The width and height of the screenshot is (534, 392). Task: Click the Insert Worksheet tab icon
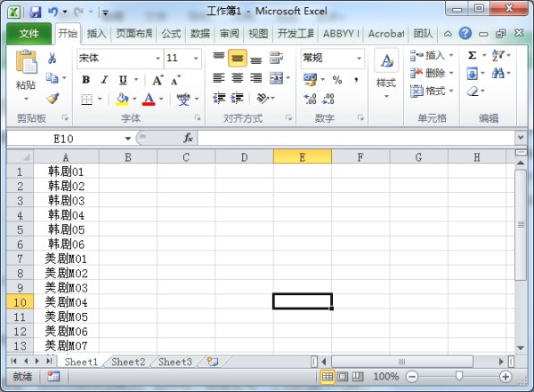pos(213,362)
